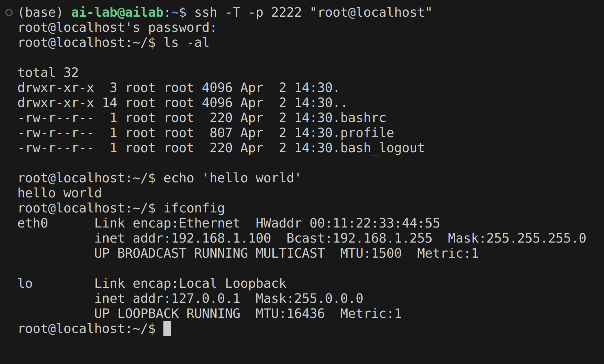This screenshot has width=604, height=364.
Task: Click the blinking terminal cursor block
Action: [167, 329]
